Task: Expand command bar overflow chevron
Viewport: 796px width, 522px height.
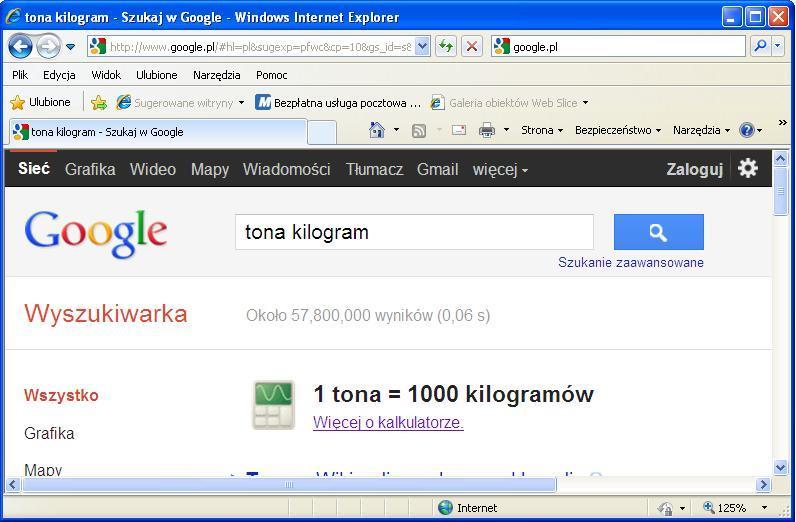Action: click(782, 123)
